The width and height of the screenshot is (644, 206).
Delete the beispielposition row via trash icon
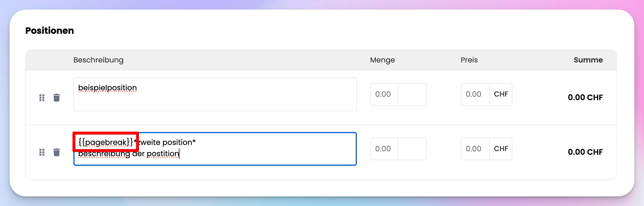pos(57,98)
